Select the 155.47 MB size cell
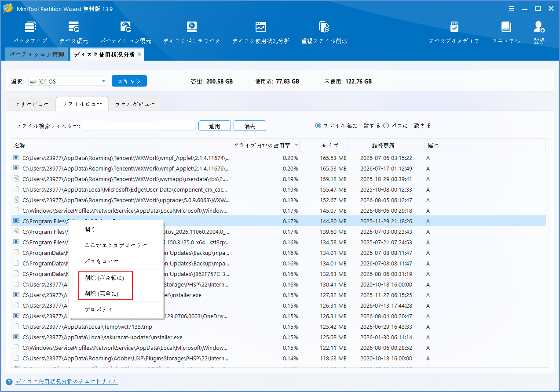The image size is (560, 392). [332, 189]
